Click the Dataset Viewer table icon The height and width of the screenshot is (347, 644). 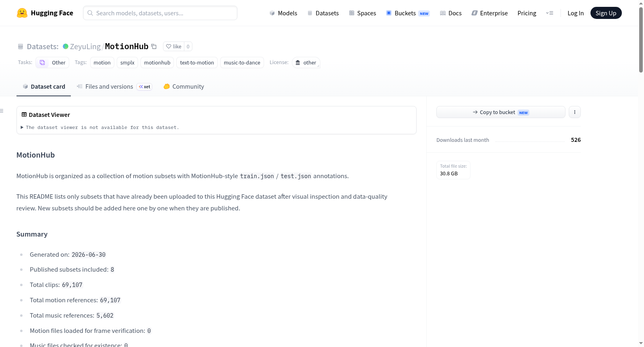(24, 115)
